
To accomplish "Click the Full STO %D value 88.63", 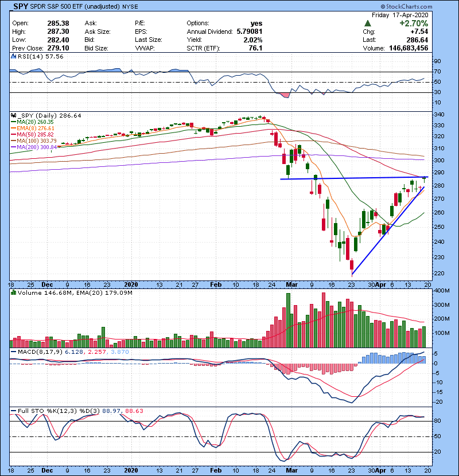I will coord(134,411).
